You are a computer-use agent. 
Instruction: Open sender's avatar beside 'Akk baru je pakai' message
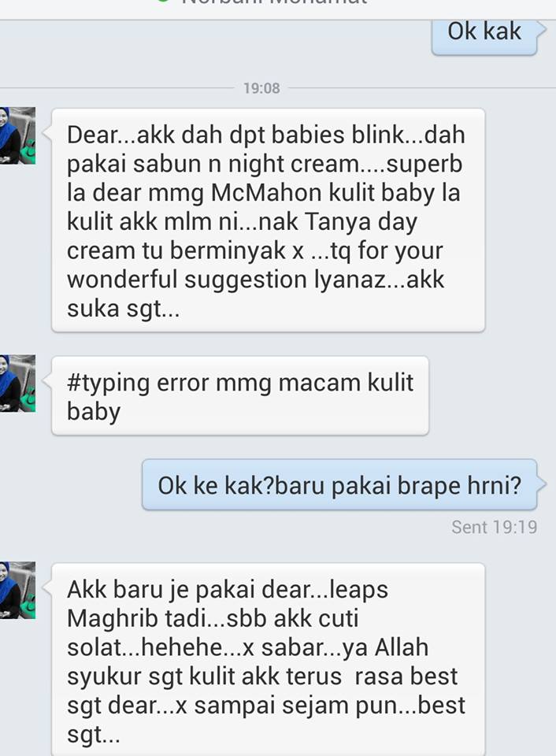tap(17, 590)
